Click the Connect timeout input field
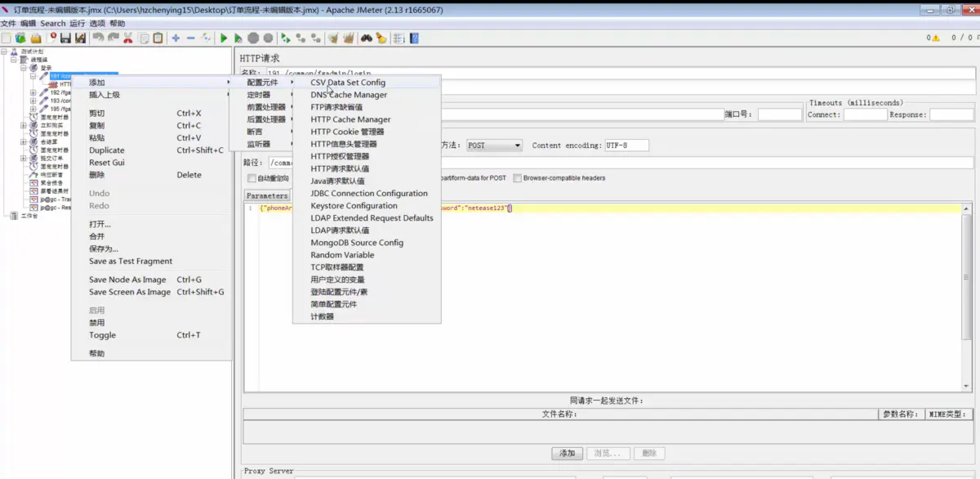The image size is (980, 479). coord(865,114)
